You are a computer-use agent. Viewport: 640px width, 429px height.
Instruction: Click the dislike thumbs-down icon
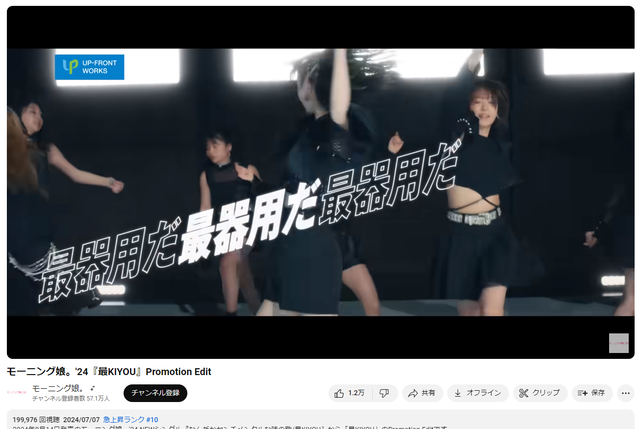(384, 393)
